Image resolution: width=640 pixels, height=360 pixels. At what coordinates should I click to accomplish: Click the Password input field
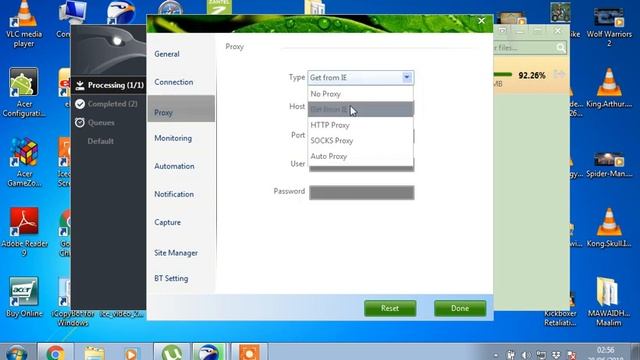pyautogui.click(x=362, y=192)
